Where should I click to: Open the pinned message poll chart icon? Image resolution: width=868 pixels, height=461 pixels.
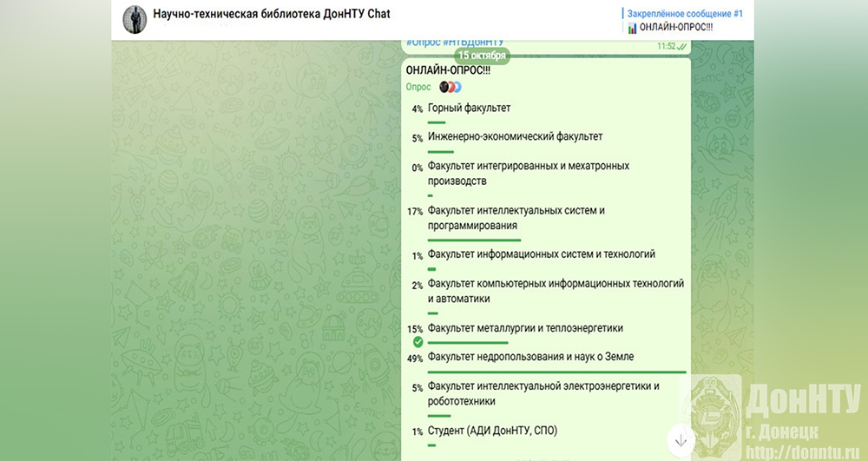click(631, 28)
